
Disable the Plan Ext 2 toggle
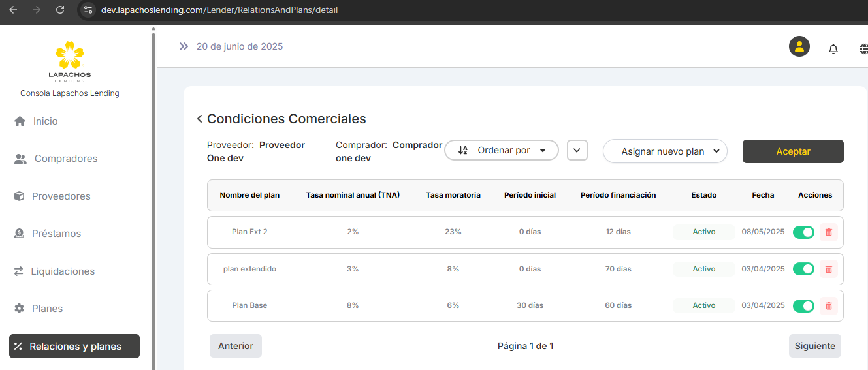click(803, 232)
